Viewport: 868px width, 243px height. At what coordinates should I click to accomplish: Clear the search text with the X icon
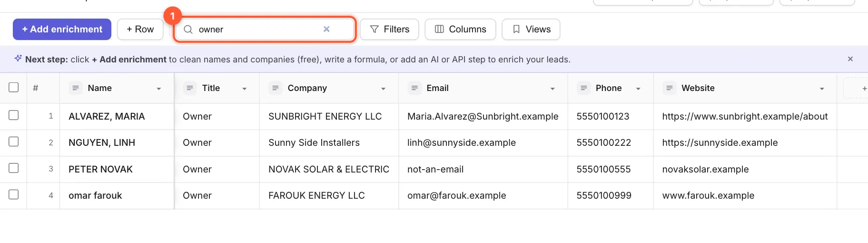326,29
